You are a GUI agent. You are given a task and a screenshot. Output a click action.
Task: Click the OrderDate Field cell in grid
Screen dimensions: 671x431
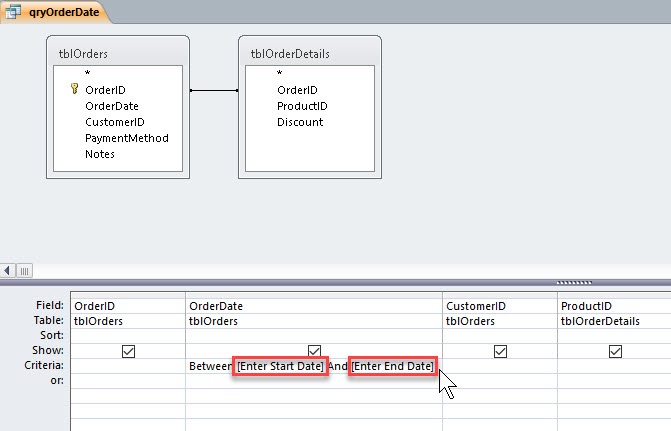[x=314, y=306]
